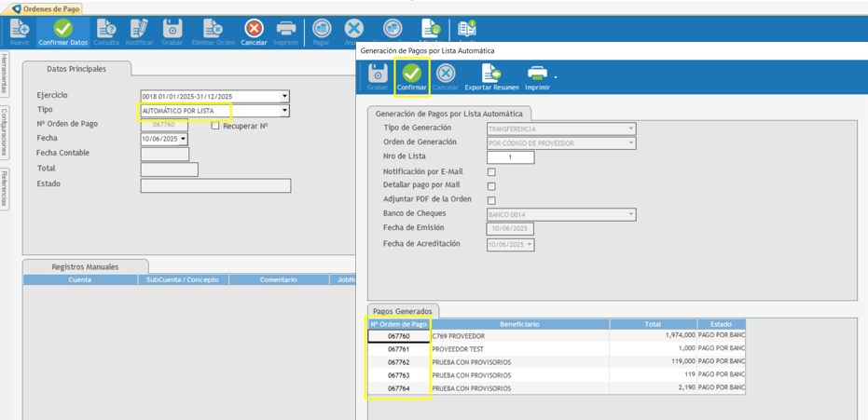The image size is (868, 420).
Task: Switch to the Registros Manuales tab
Action: click(85, 267)
